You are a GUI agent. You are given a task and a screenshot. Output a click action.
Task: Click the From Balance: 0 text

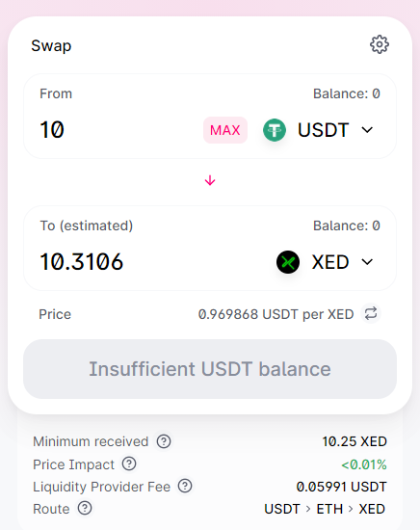[x=347, y=93]
